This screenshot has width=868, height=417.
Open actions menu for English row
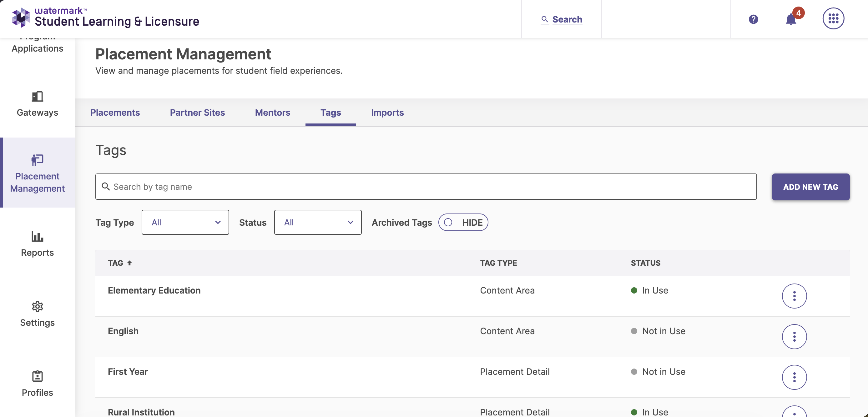(x=794, y=337)
